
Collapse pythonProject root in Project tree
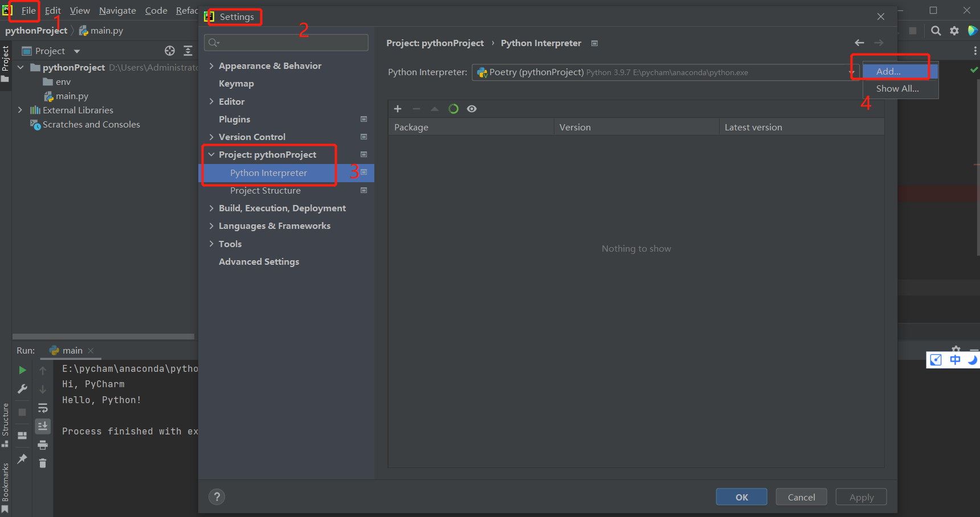click(x=21, y=67)
